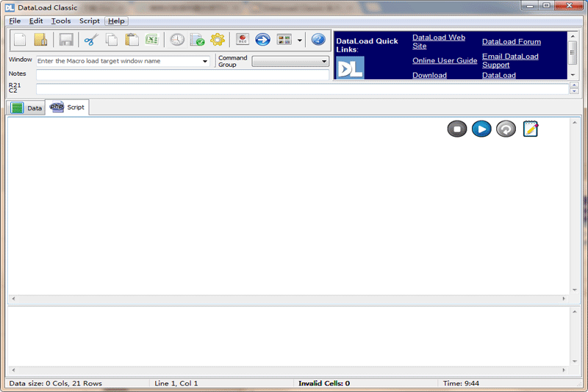Click the blue arrow load icon

coord(263,40)
